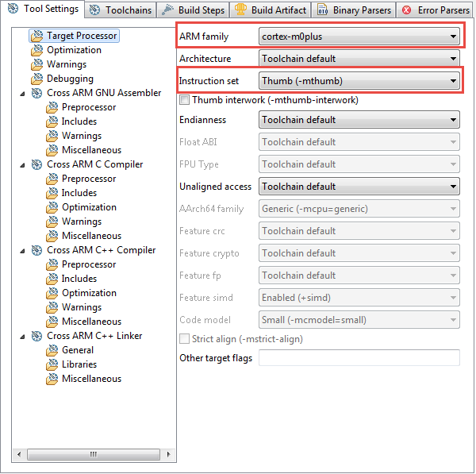Click the Debugging folder icon
The width and height of the screenshot is (476, 474).
point(37,79)
